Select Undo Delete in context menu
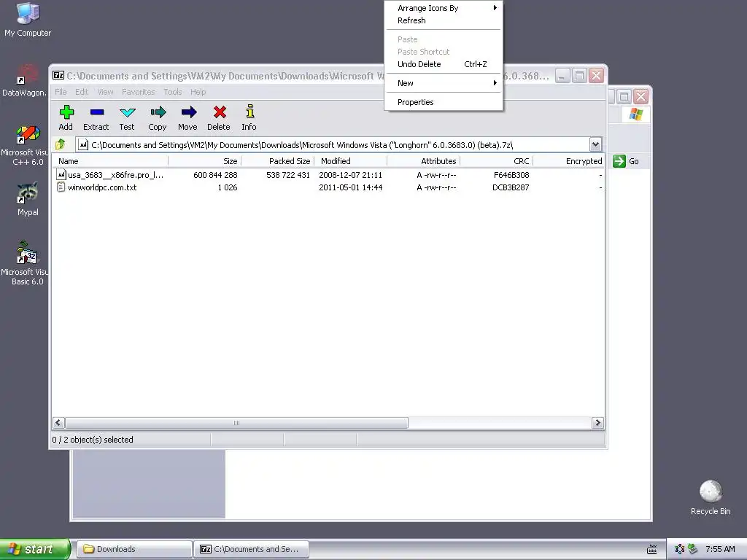The width and height of the screenshot is (747, 560). 443,64
